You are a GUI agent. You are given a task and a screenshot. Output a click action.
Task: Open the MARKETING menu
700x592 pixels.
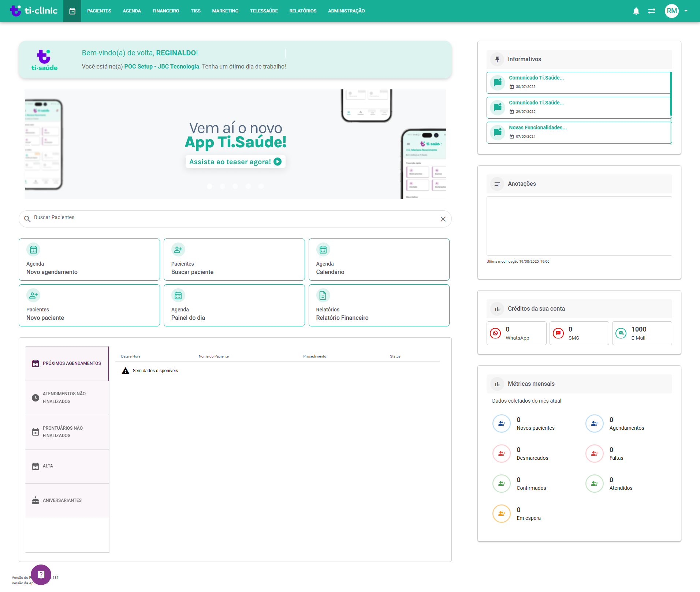click(225, 11)
